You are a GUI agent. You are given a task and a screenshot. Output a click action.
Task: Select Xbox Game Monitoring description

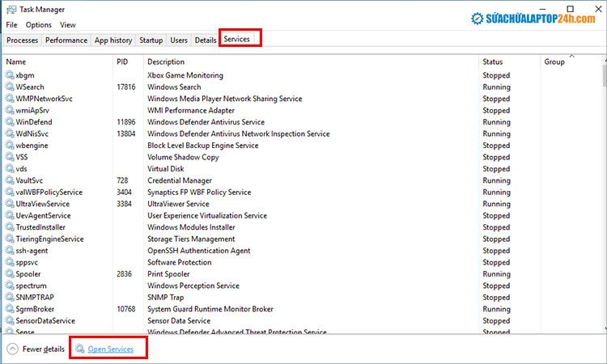[185, 75]
